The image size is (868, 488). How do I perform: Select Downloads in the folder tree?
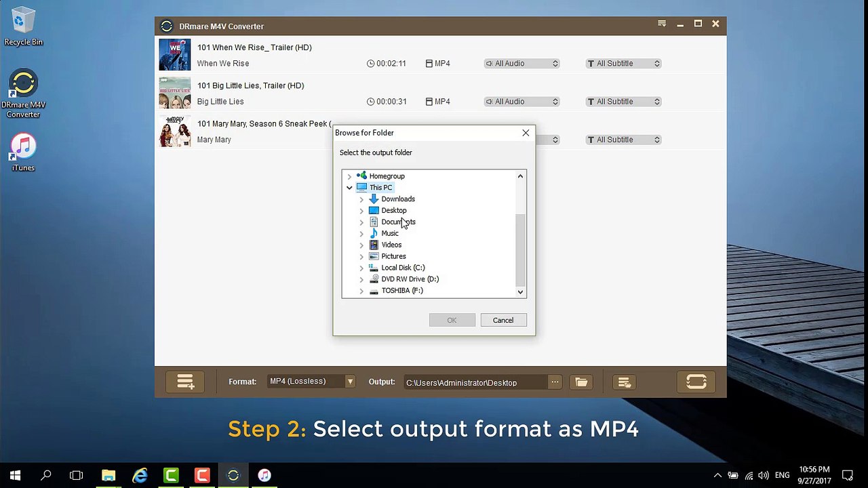click(398, 199)
